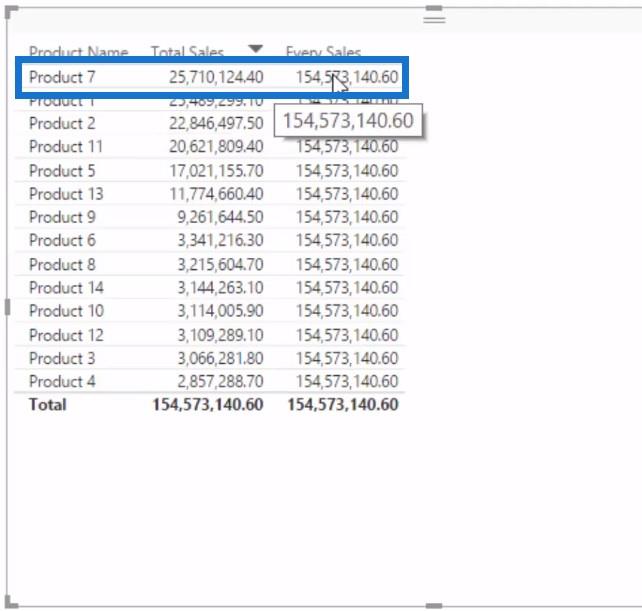Click Every Sales value in Product 4 row
This screenshot has height=611, width=642.
point(347,382)
